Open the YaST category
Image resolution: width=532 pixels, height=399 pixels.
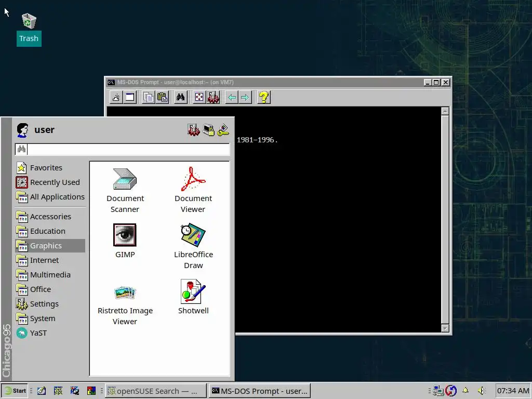pyautogui.click(x=50, y=333)
